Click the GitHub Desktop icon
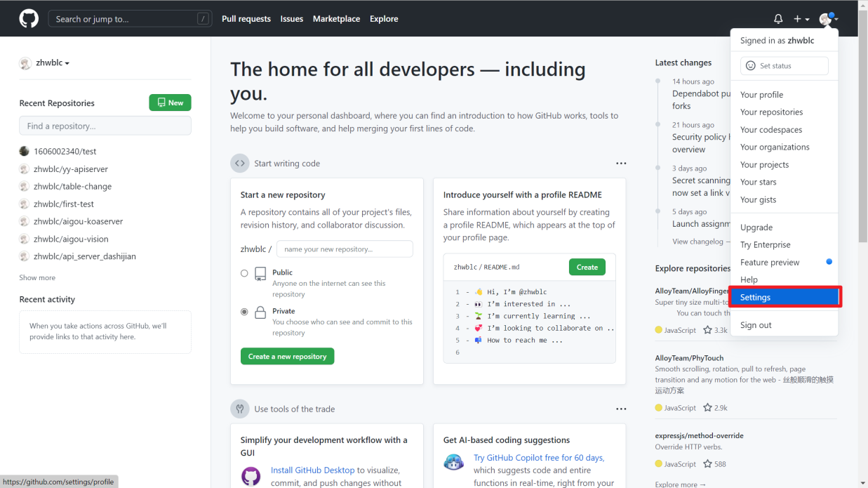This screenshot has width=868, height=488. [x=251, y=477]
